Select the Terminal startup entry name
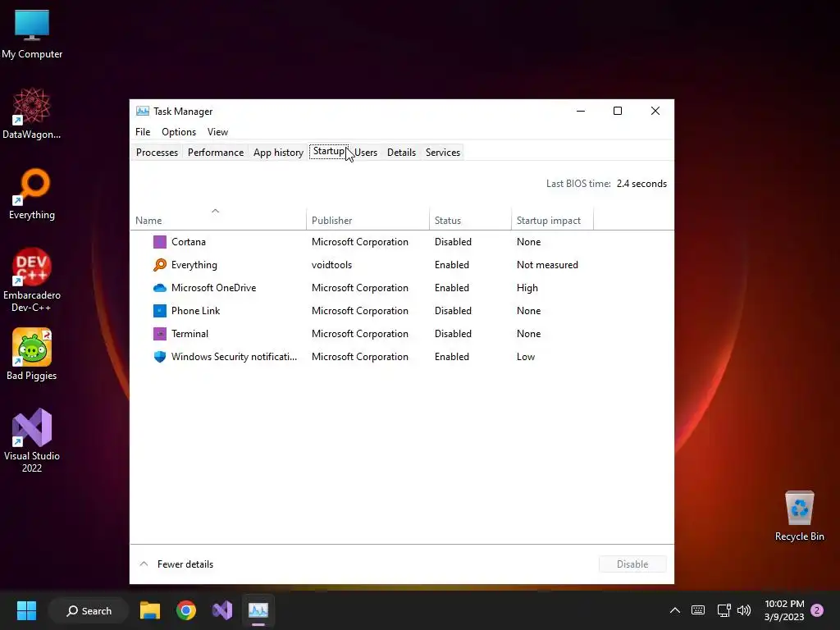 pyautogui.click(x=189, y=334)
